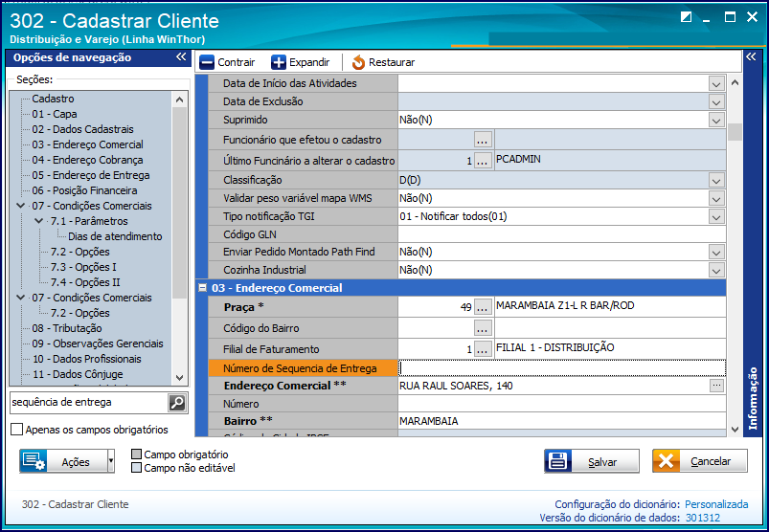Open Endereço Comercial ellipsis editor button
769x532 pixels.
[x=716, y=386]
